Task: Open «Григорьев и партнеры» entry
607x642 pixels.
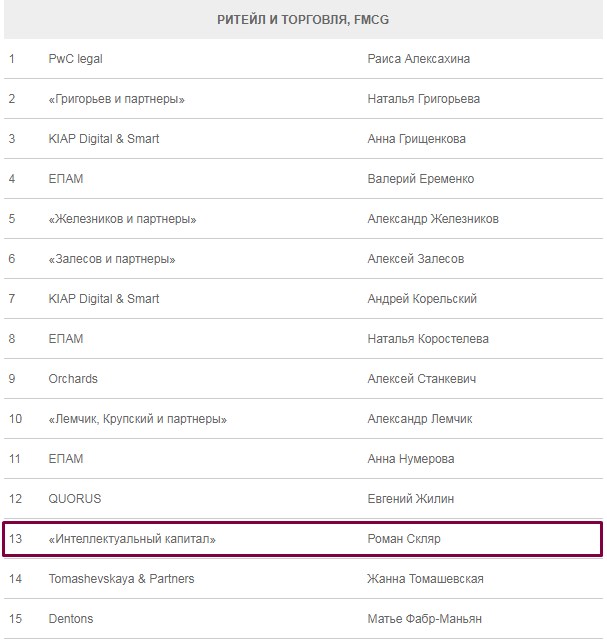Action: coord(117,99)
